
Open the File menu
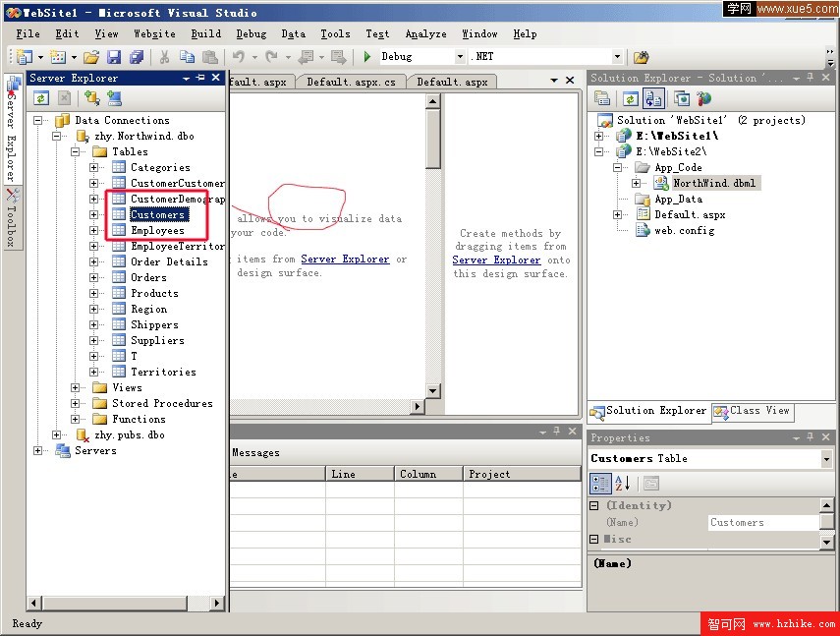click(x=28, y=33)
